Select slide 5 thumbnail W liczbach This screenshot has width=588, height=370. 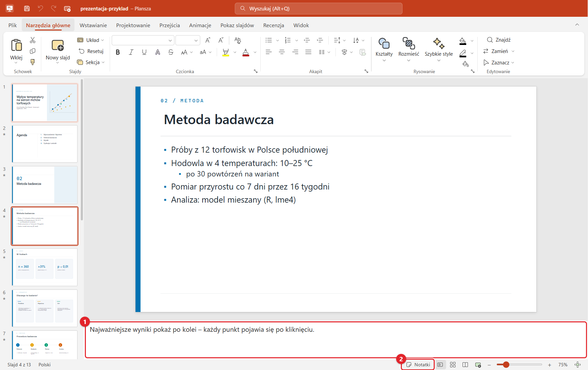[x=45, y=267]
